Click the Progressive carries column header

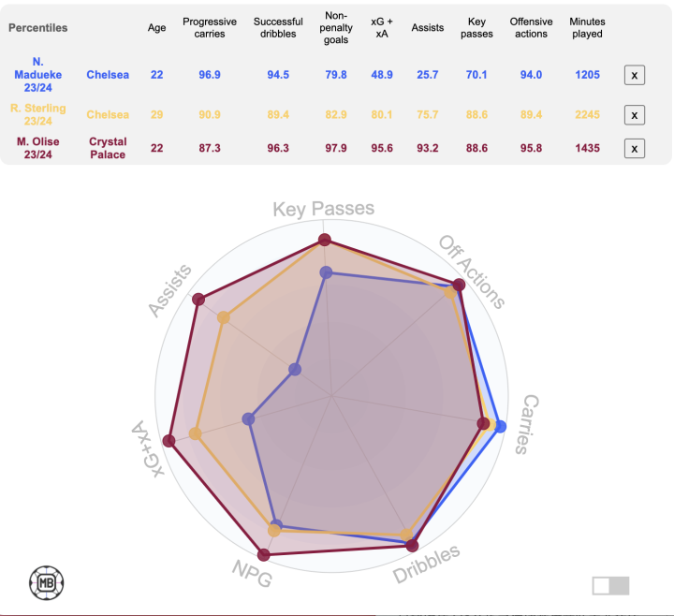click(x=210, y=27)
